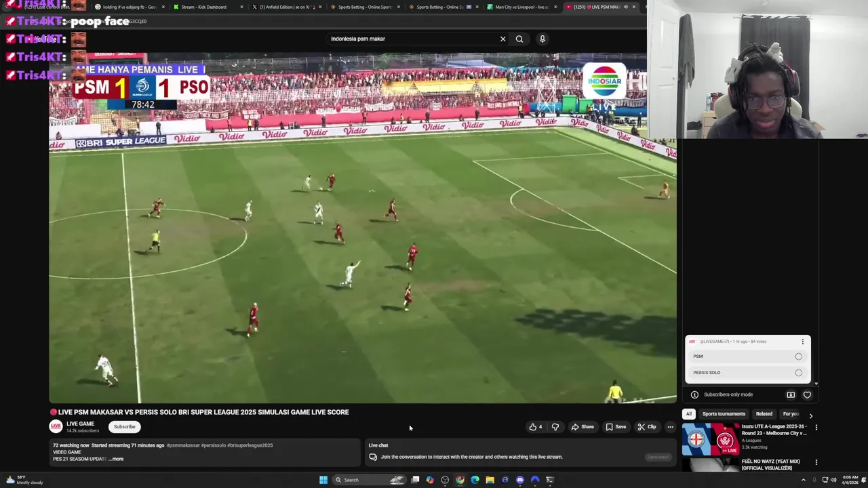Close the LIVE PSM MAKASAR tab

(633, 7)
